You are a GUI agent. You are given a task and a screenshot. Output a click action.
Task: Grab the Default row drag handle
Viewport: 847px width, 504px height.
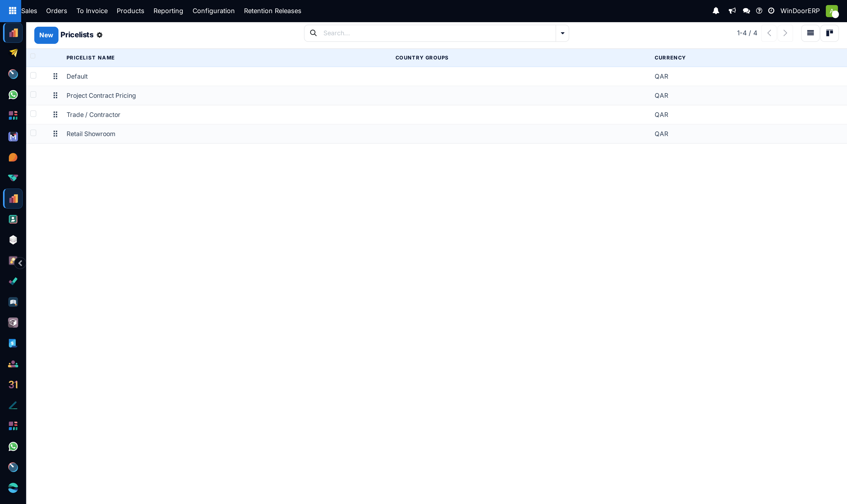[55, 76]
